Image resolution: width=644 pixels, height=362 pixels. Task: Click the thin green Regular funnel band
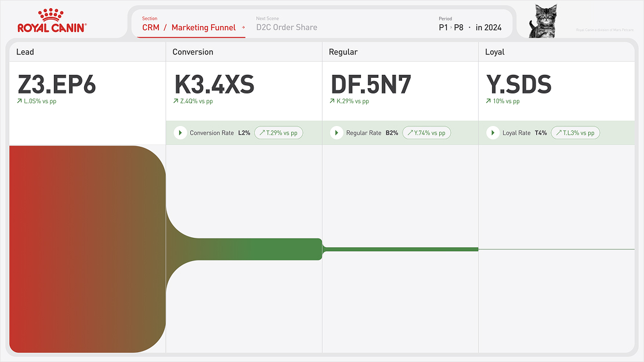(x=400, y=249)
